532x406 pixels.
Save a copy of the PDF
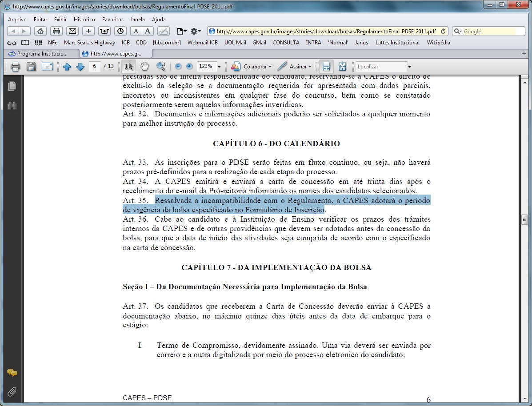pos(31,67)
